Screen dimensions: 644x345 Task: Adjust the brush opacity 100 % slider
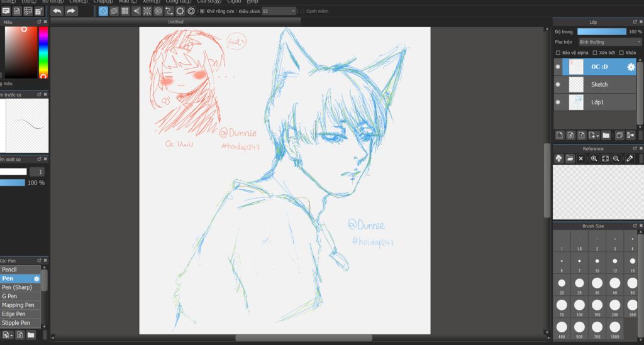13,182
